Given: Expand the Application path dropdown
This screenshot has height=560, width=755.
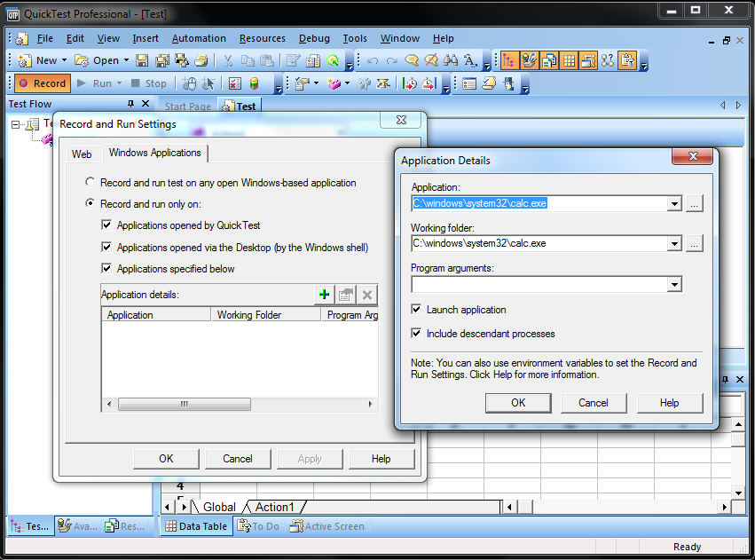Looking at the screenshot, I should click(x=674, y=204).
